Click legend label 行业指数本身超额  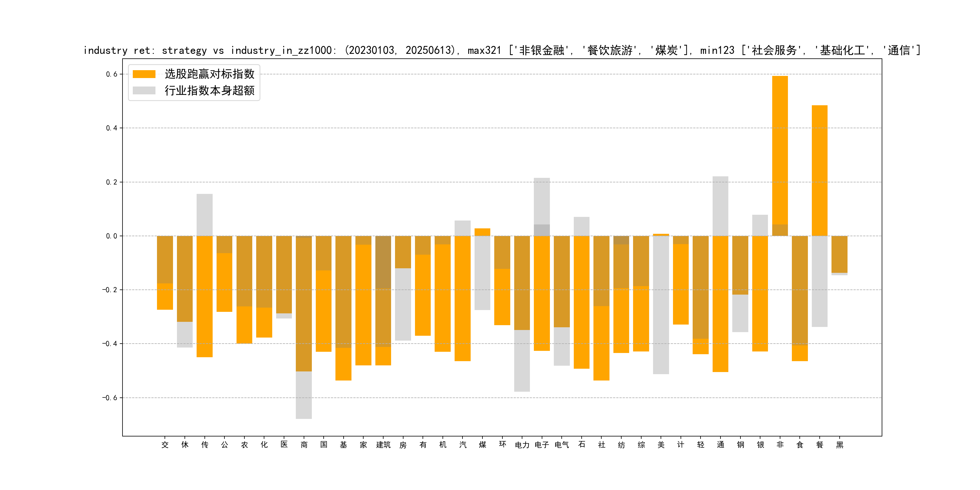click(209, 90)
